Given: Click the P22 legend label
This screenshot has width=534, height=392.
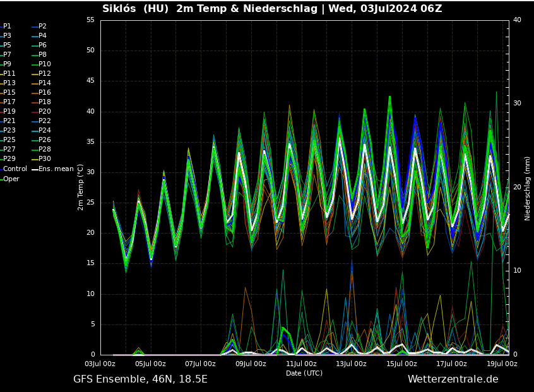Looking at the screenshot, I should [44, 121].
